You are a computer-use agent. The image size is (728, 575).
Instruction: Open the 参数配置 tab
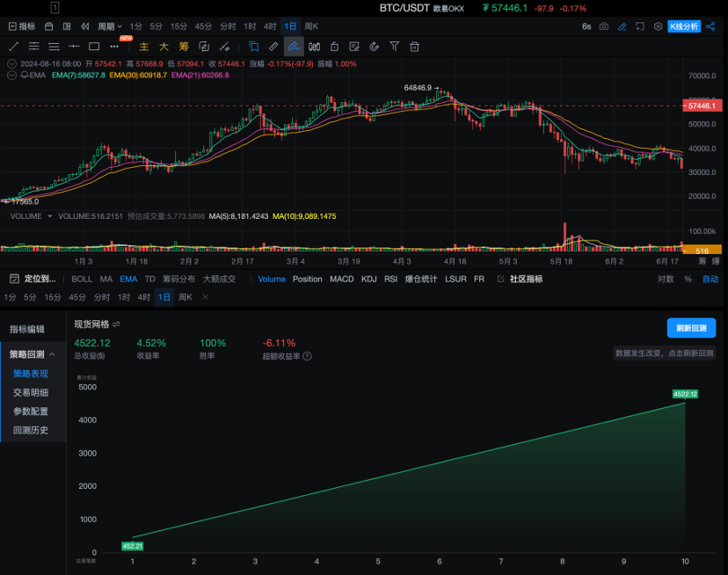pos(31,411)
